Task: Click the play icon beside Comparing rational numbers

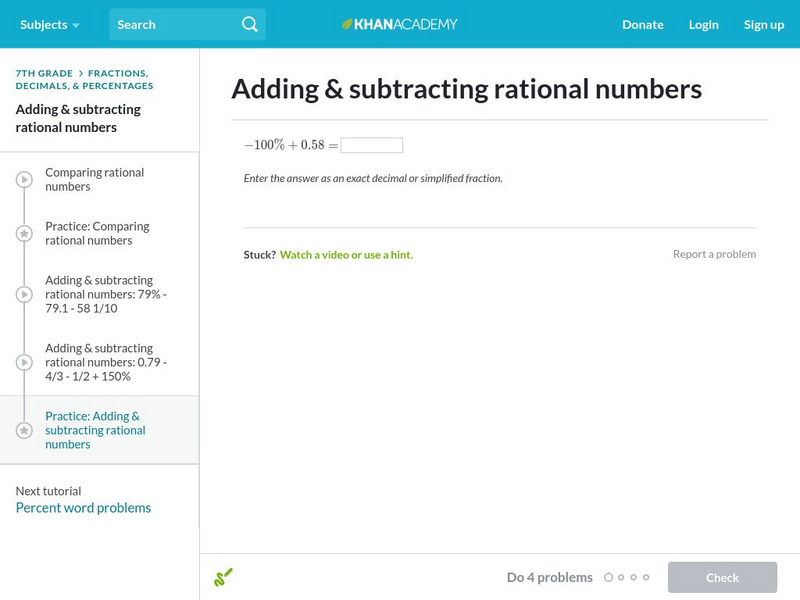Action: [24, 180]
